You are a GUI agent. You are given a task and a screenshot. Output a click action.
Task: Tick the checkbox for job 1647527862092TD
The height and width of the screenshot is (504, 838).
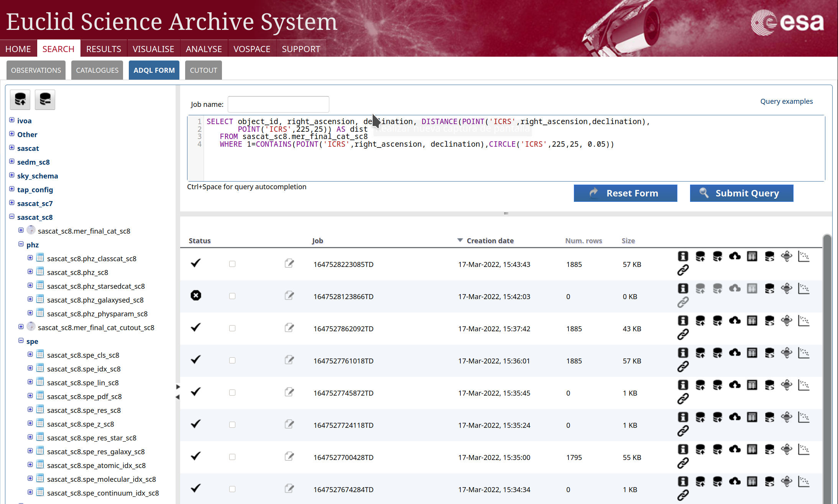point(232,328)
